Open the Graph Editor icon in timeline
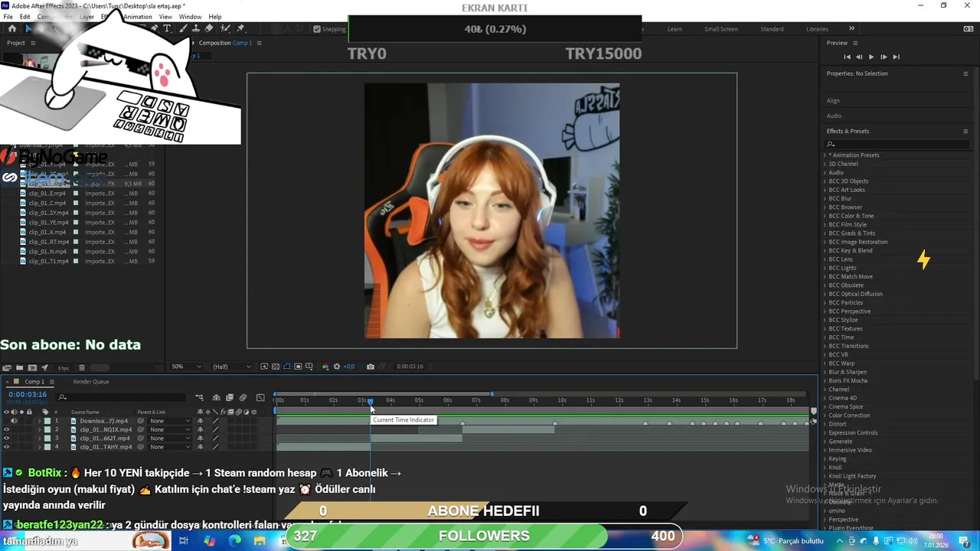This screenshot has width=980, height=551. tap(260, 397)
